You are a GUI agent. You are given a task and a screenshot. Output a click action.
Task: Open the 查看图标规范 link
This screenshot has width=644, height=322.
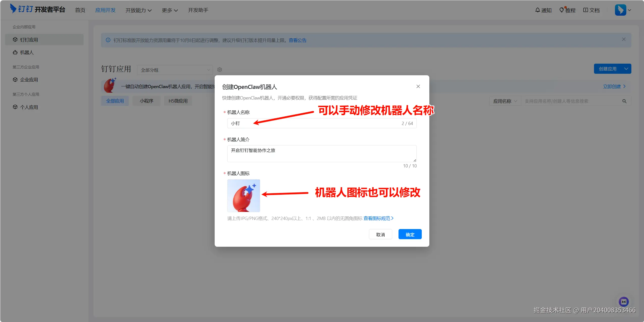(x=378, y=218)
